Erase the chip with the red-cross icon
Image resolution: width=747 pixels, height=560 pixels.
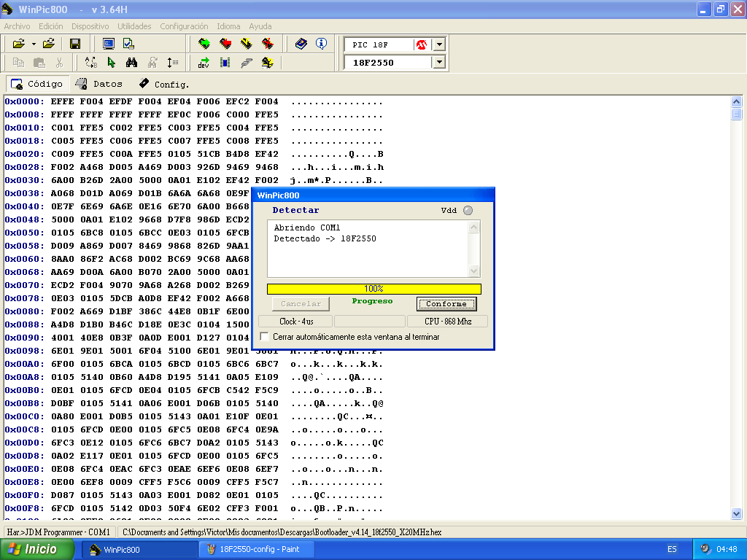267,44
